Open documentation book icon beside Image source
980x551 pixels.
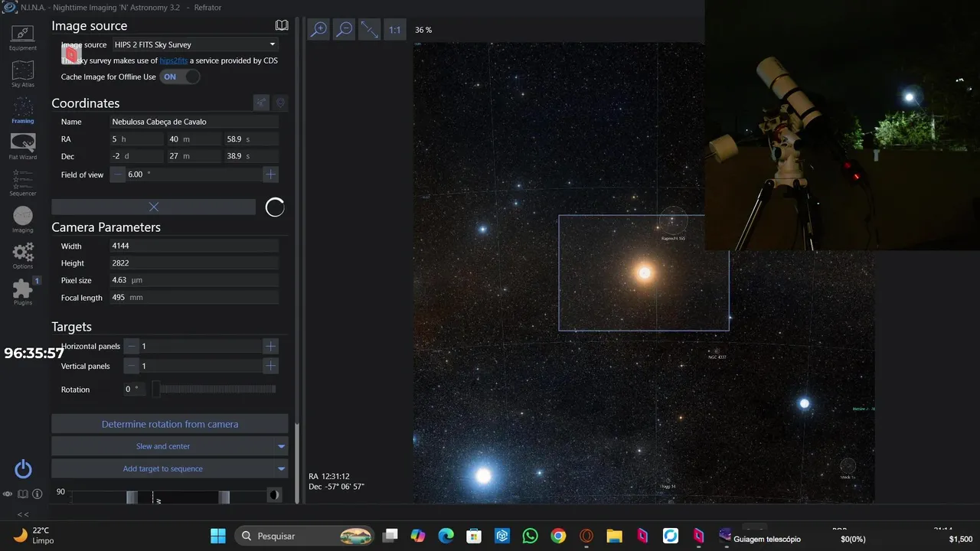click(x=282, y=25)
